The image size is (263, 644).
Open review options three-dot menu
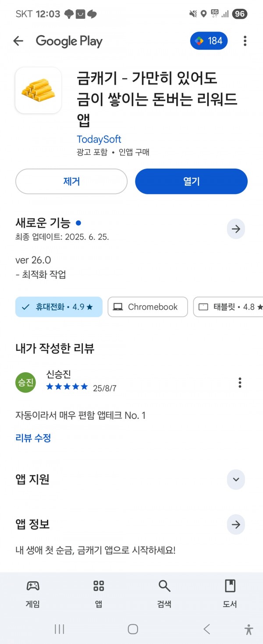click(x=240, y=382)
